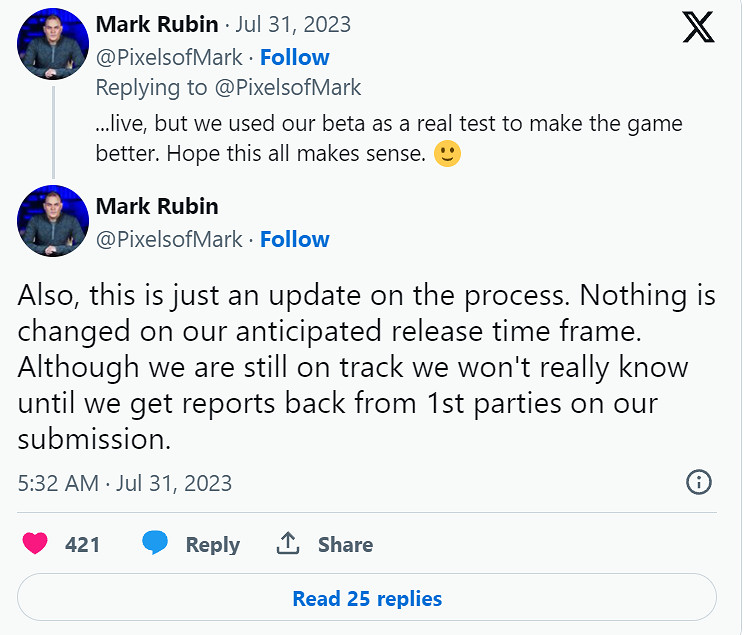Screen dimensions: 750x635
Task: Click the share arrow icon
Action: (x=288, y=544)
